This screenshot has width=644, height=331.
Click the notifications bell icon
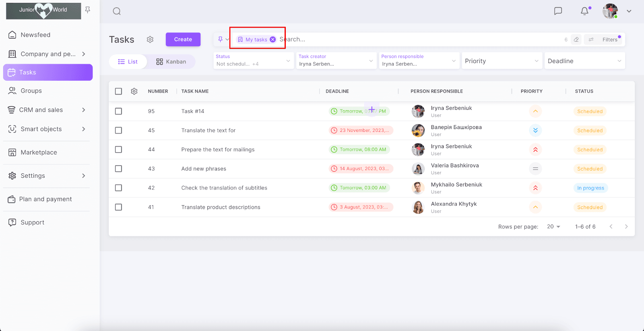pos(584,11)
